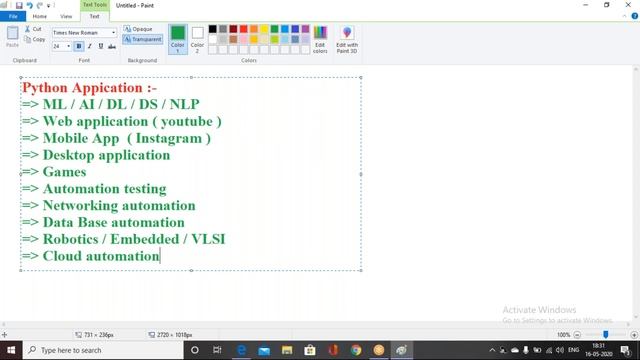The width and height of the screenshot is (640, 360).
Task: Click the Windows Start button
Action: [11, 350]
